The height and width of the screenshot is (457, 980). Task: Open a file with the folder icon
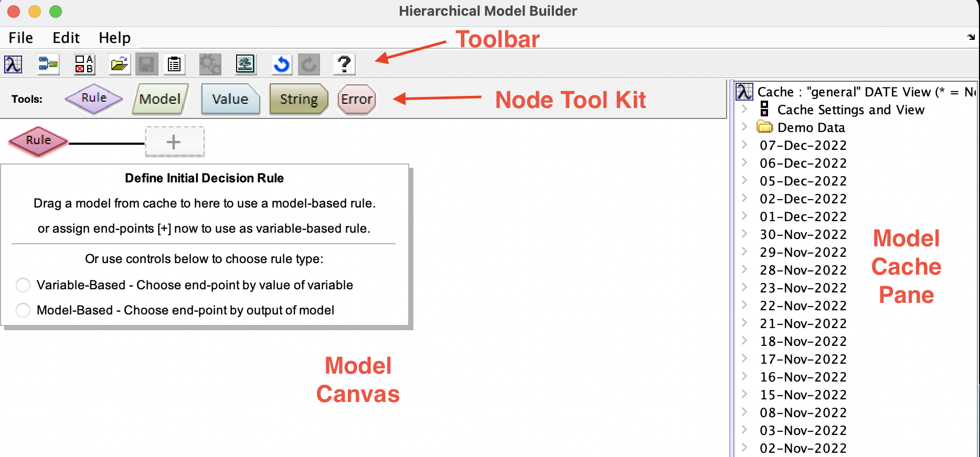[120, 64]
